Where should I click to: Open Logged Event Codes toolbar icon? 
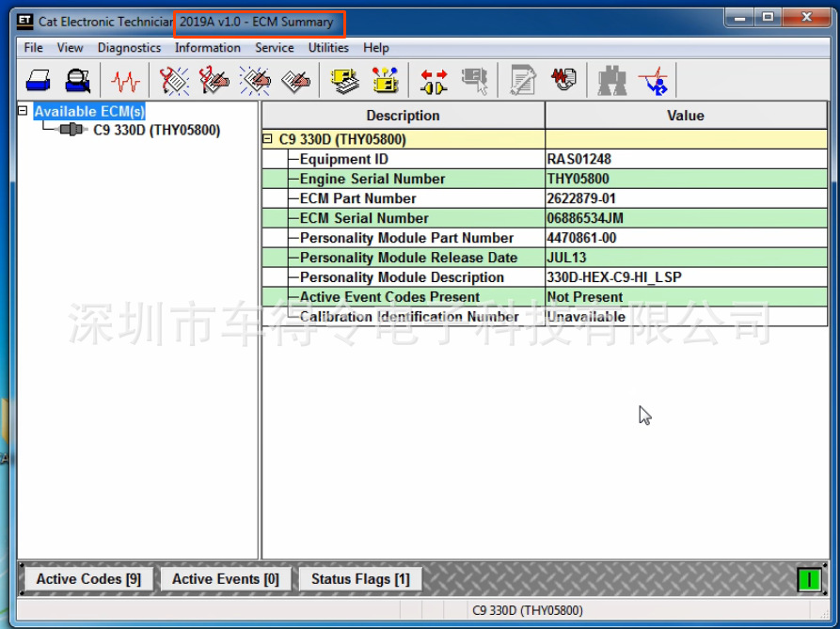[295, 81]
